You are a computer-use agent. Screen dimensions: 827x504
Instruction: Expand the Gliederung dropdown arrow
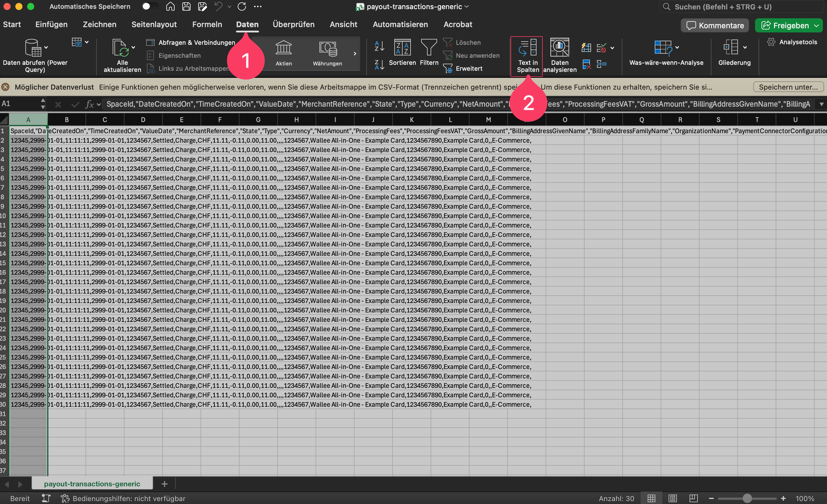tap(745, 47)
